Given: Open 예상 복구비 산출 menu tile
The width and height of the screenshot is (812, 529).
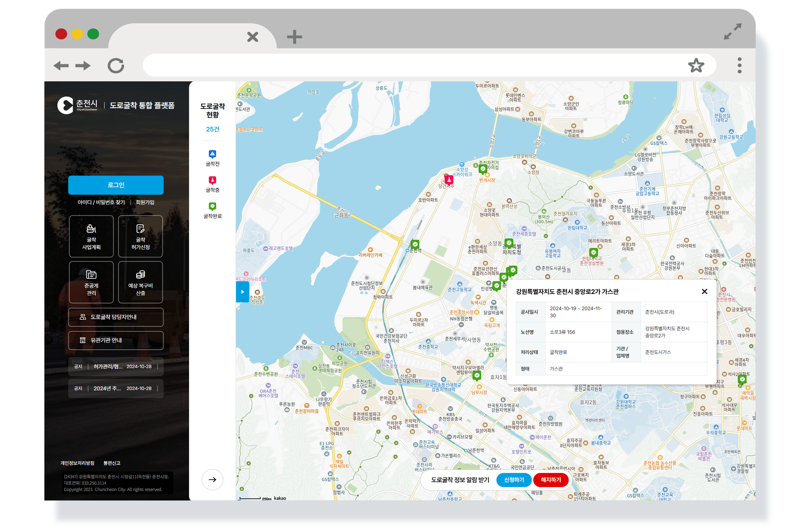Looking at the screenshot, I should pyautogui.click(x=141, y=282).
